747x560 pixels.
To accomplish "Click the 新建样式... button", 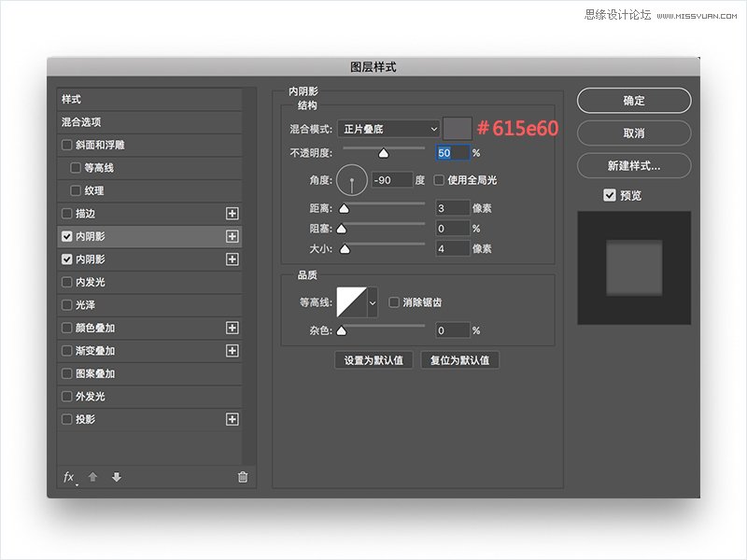I will 634,166.
